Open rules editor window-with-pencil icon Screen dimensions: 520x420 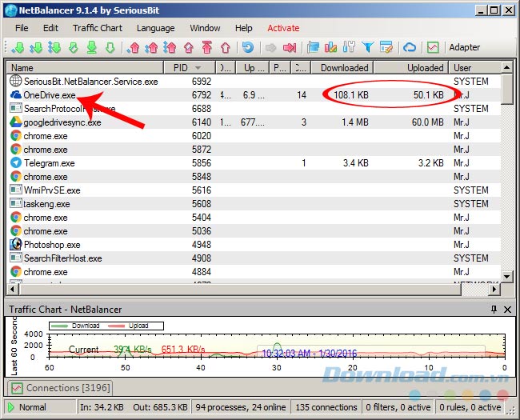(386, 47)
